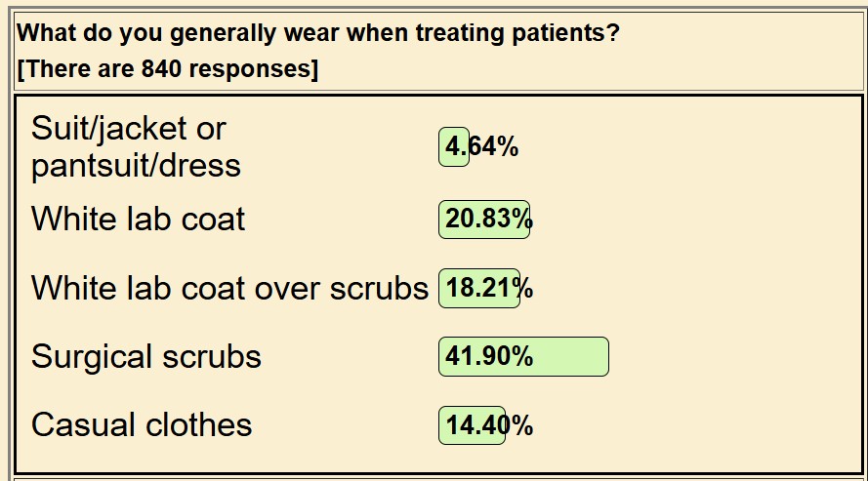Click the long green Surgical scrubs bar's right end
Viewport: 868px width, 481px height.
click(x=596, y=357)
